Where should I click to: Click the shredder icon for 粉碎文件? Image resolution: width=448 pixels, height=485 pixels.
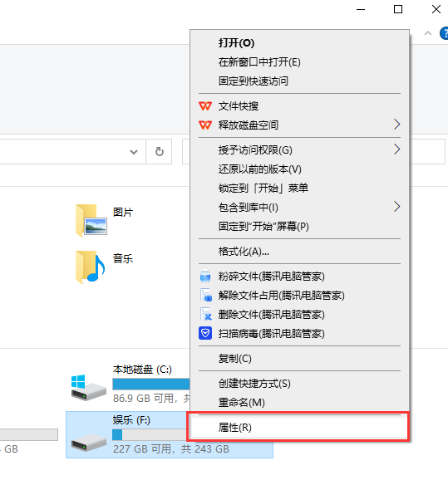point(205,277)
